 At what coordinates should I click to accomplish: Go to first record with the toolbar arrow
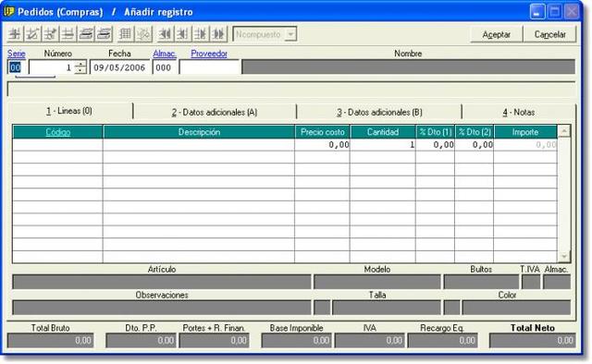pyautogui.click(x=165, y=34)
